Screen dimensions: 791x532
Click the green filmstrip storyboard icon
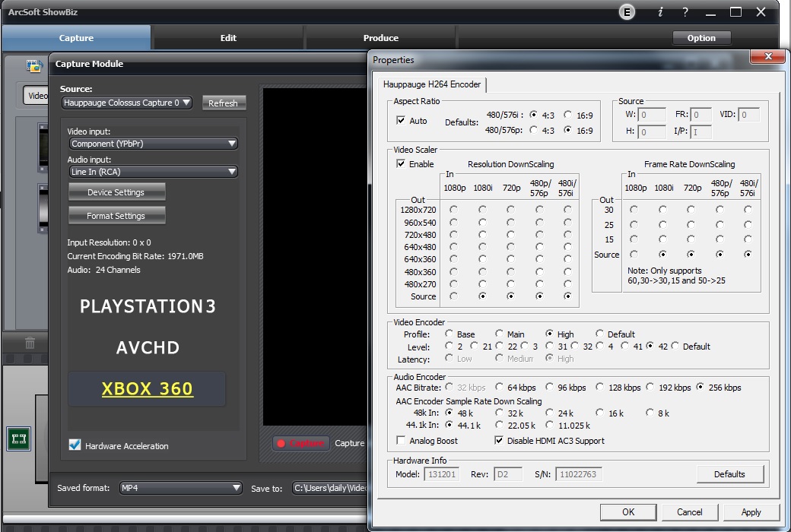[x=18, y=439]
